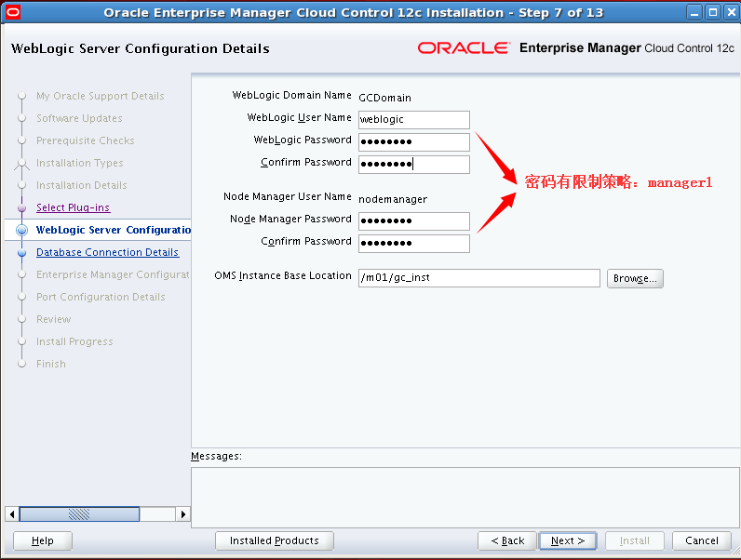Click the Software Updates step label

pyautogui.click(x=79, y=118)
